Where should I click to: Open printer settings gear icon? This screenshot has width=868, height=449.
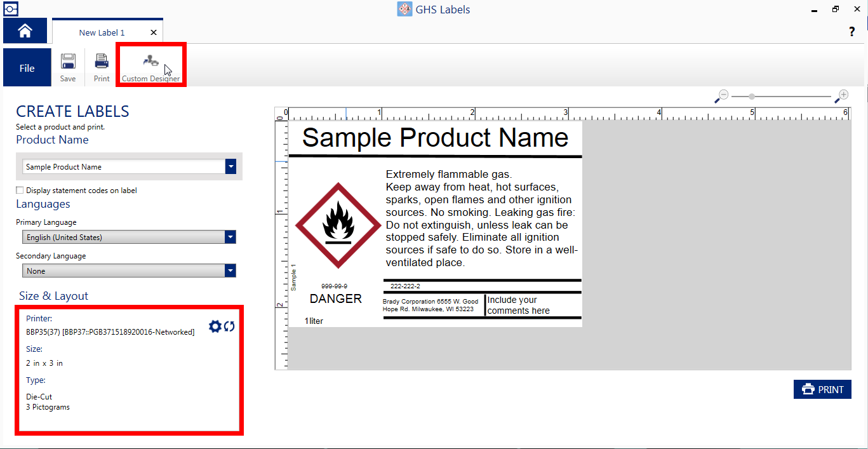coord(215,326)
